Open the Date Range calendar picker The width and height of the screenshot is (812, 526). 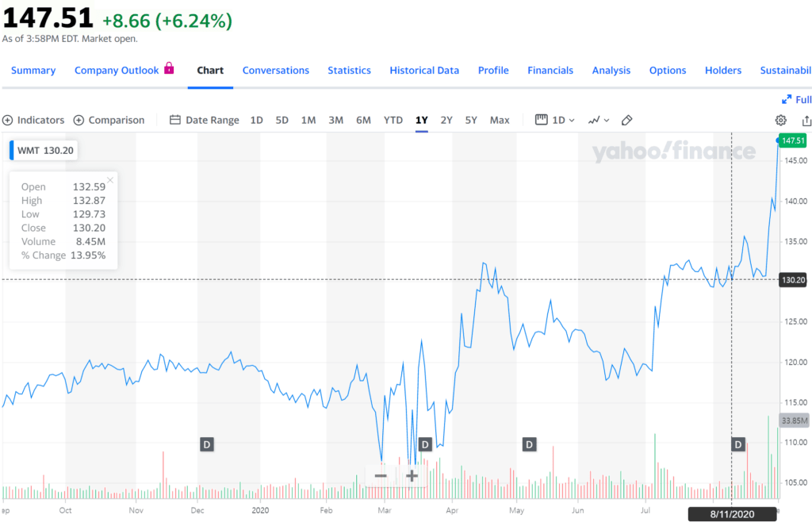click(x=204, y=120)
